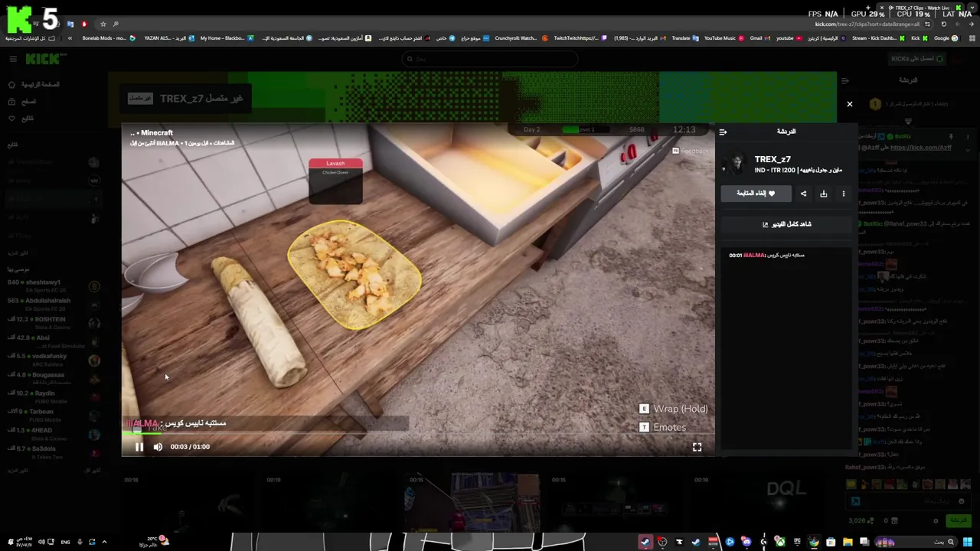The height and width of the screenshot is (551, 980).
Task: Collapse the clip chat side panel
Action: 723,132
